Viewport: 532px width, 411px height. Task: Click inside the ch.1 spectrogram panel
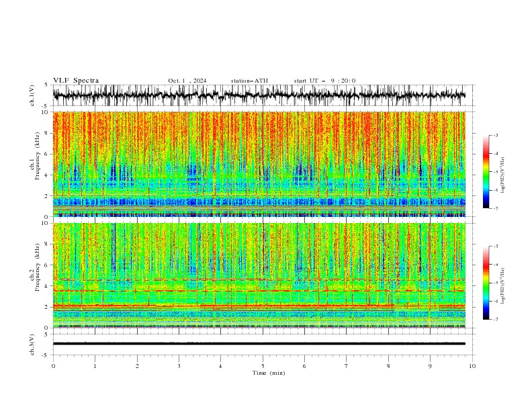259,164
